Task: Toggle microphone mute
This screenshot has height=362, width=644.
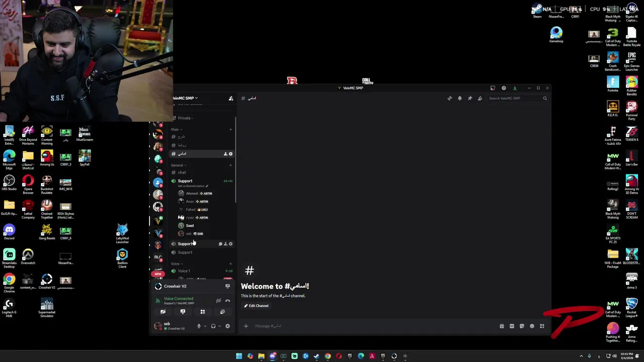Action: click(x=199, y=326)
